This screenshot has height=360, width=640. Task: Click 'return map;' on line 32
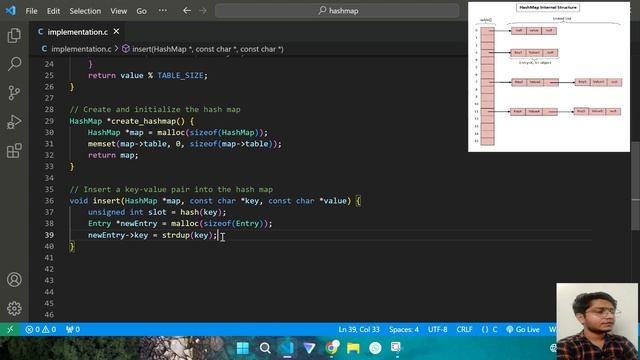pyautogui.click(x=113, y=155)
